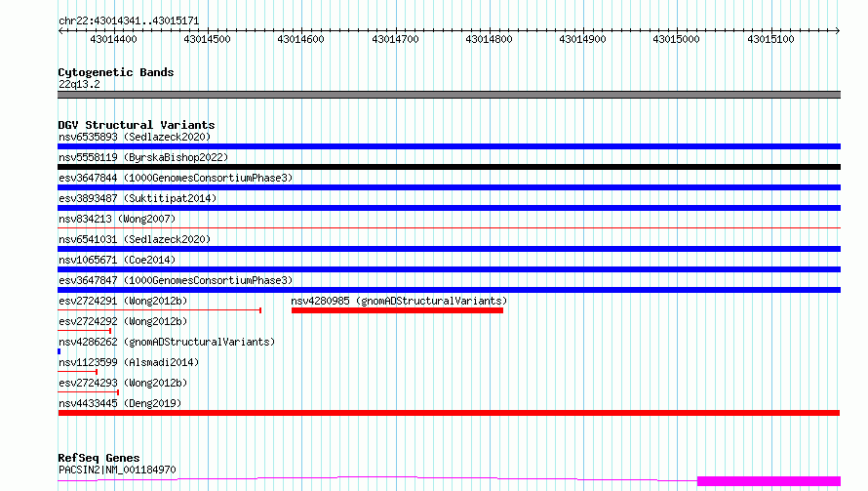Select nsv6541031 (Sedlazeck2020) label
868x491 pixels.
[135, 239]
